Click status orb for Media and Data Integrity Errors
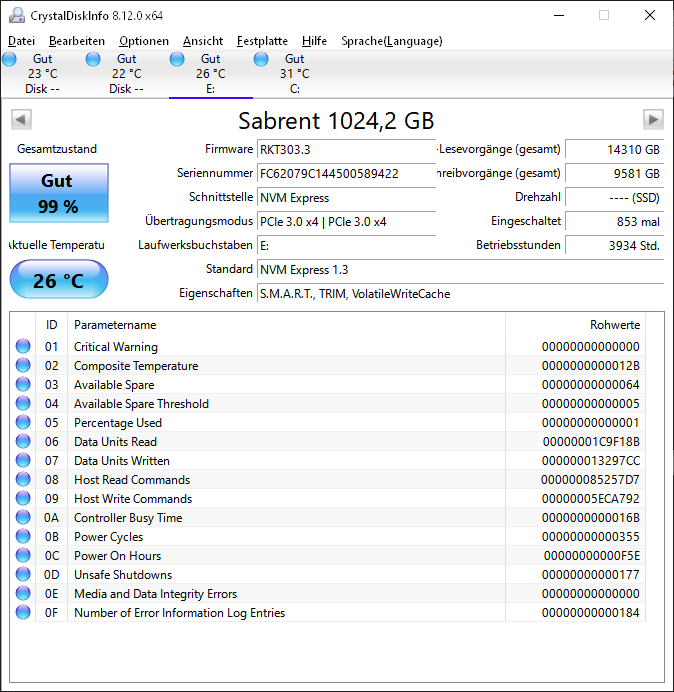Image resolution: width=674 pixels, height=692 pixels. (23, 593)
